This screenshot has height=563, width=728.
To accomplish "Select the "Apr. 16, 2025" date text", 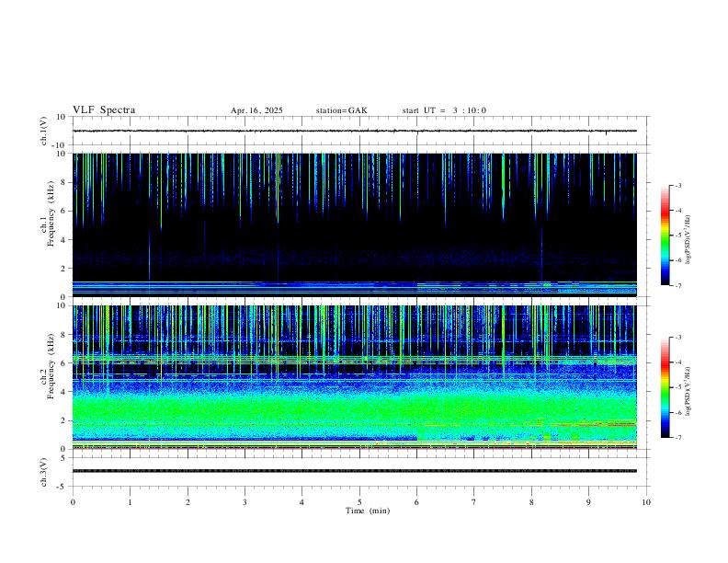I will 256,110.
